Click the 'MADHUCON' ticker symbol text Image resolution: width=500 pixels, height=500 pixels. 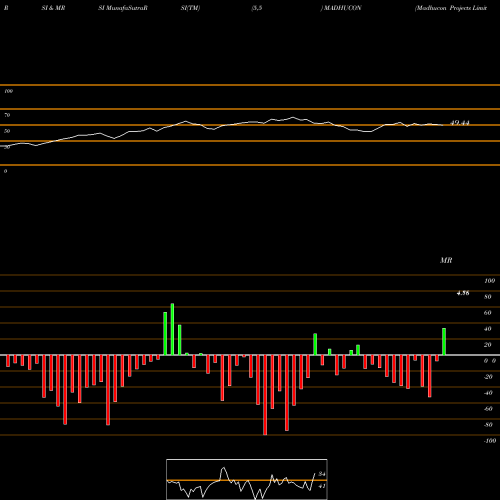(342, 8)
